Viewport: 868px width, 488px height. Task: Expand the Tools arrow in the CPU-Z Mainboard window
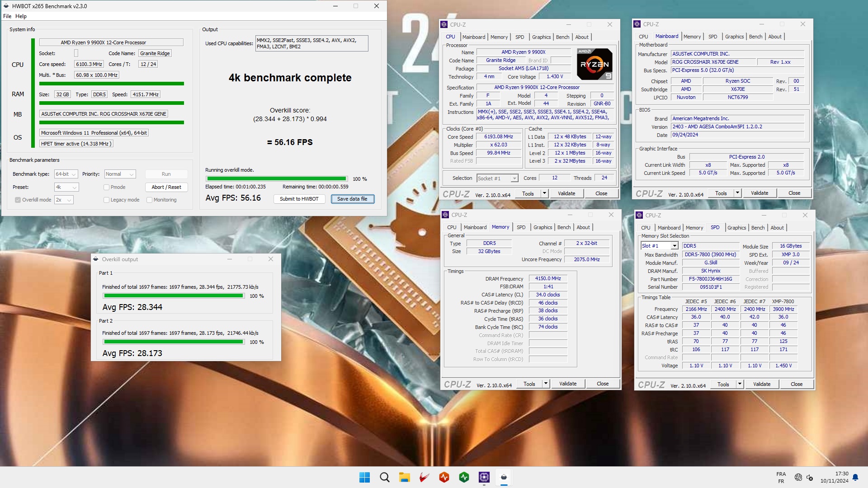click(737, 193)
